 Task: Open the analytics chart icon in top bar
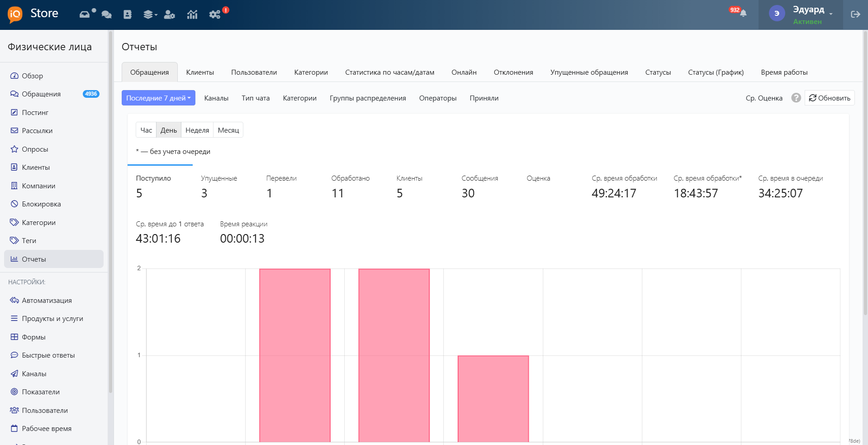pyautogui.click(x=192, y=14)
